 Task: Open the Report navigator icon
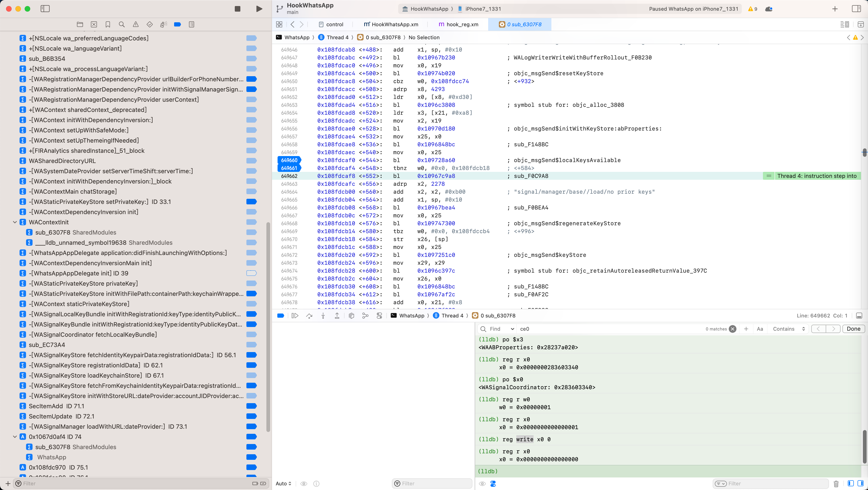[191, 24]
